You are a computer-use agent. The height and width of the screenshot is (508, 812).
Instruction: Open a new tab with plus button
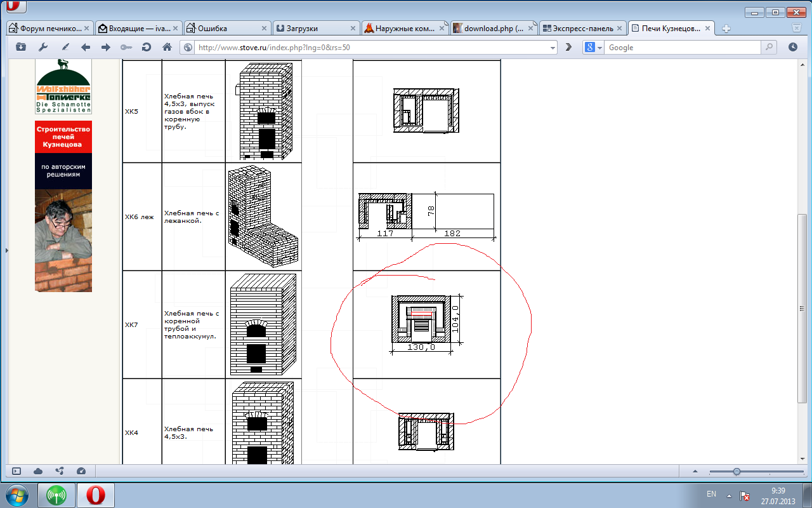pos(726,29)
